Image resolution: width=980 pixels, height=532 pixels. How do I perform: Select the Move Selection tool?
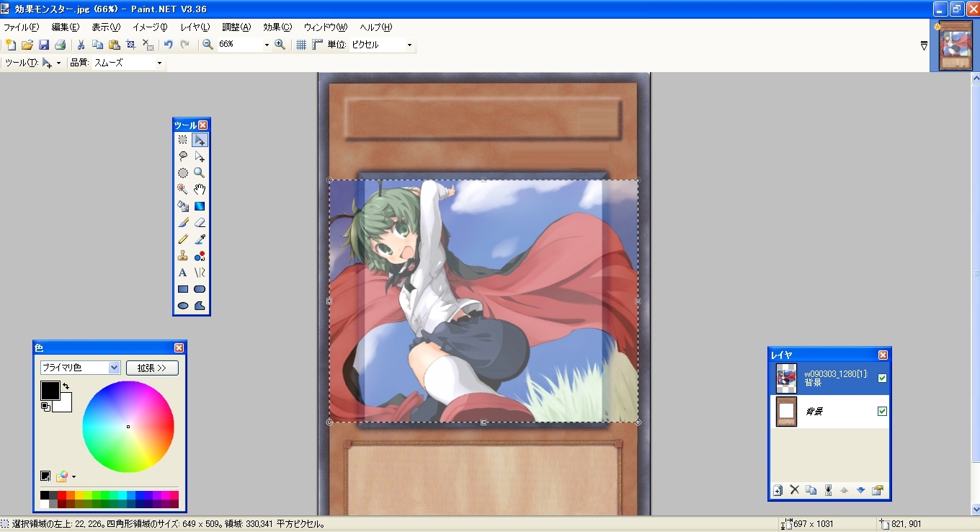point(200,156)
